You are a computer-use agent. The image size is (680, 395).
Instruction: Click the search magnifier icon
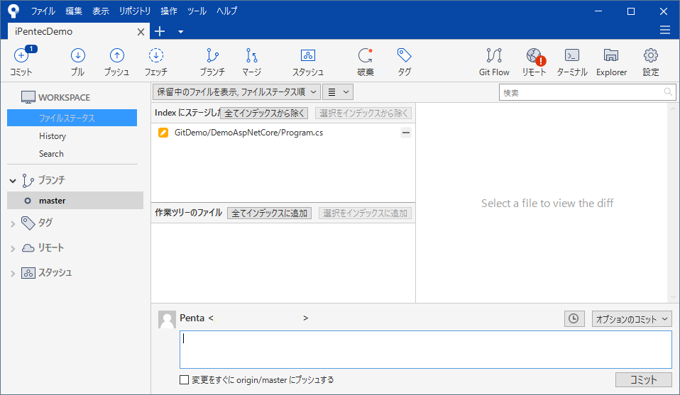(x=668, y=92)
